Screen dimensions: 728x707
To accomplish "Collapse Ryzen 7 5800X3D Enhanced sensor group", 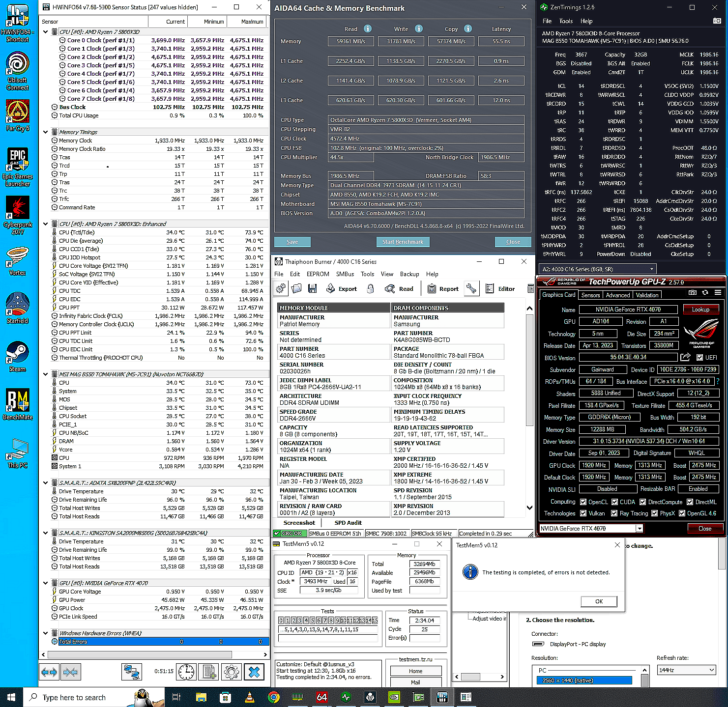I will click(x=46, y=224).
